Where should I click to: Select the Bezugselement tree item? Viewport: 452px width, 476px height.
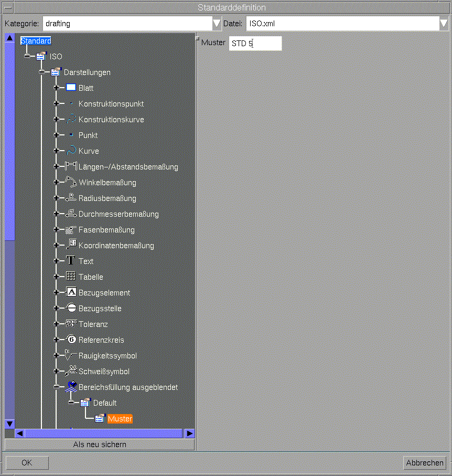[x=104, y=293]
